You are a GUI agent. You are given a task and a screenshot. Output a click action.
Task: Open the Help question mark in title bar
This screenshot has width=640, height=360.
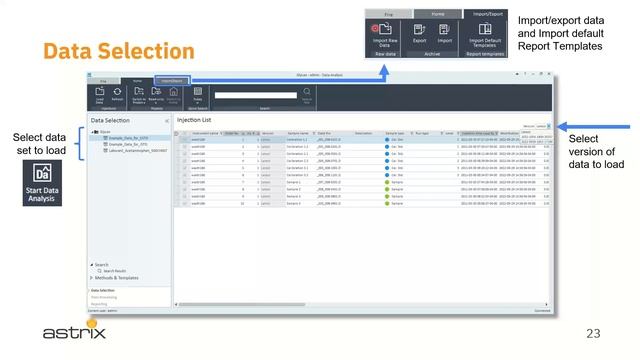tap(525, 74)
